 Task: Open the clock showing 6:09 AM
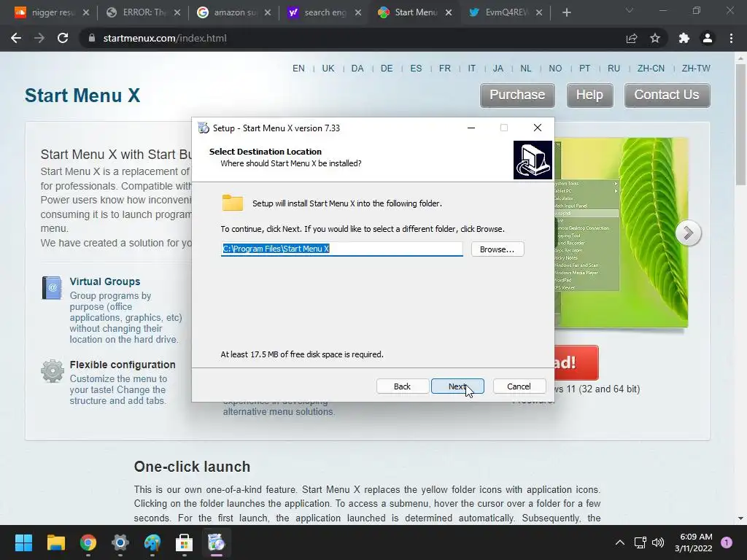coord(693,542)
